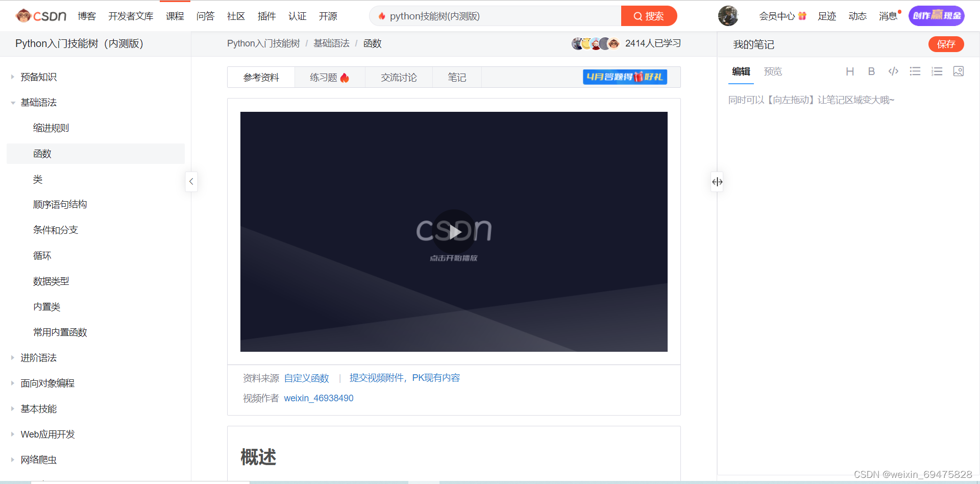
Task: Expand 预备知识 tree node
Action: [13, 77]
